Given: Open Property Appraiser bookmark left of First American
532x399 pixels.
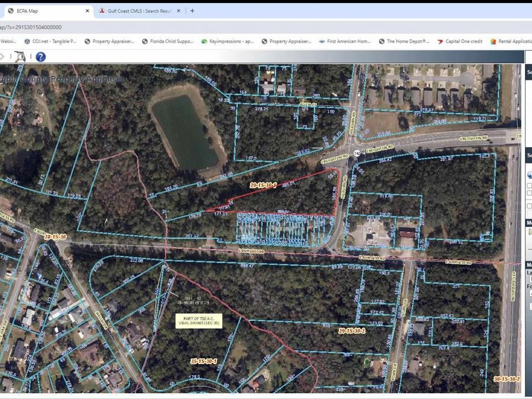Looking at the screenshot, I should pyautogui.click(x=286, y=41).
